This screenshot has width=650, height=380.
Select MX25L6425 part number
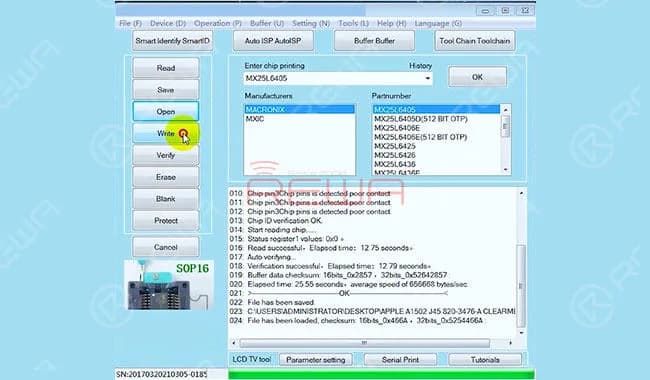pyautogui.click(x=436, y=146)
